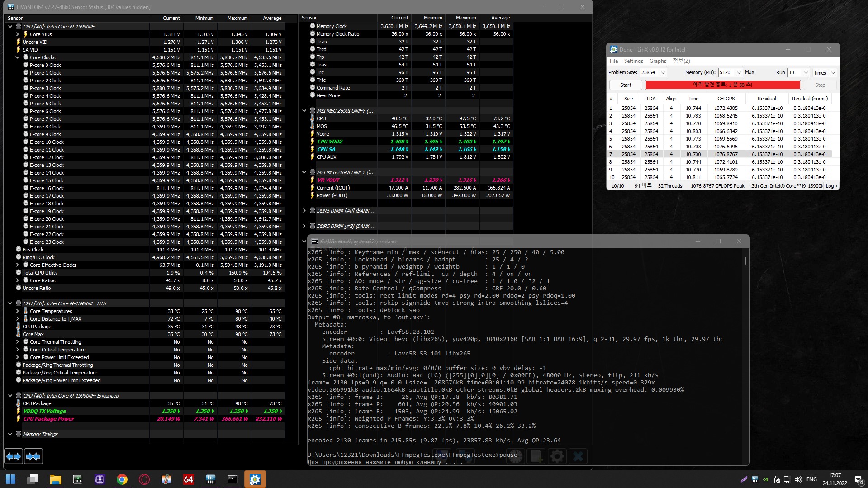868x488 pixels.
Task: Open the Opera browser taskbar icon
Action: 144,479
